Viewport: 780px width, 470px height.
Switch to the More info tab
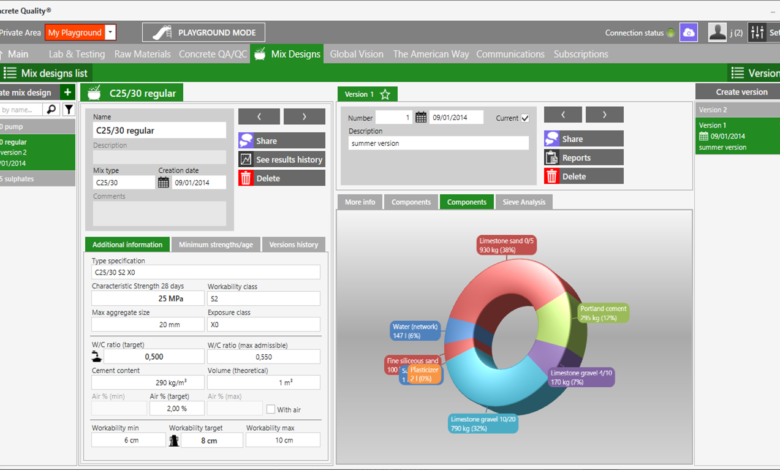click(x=360, y=202)
